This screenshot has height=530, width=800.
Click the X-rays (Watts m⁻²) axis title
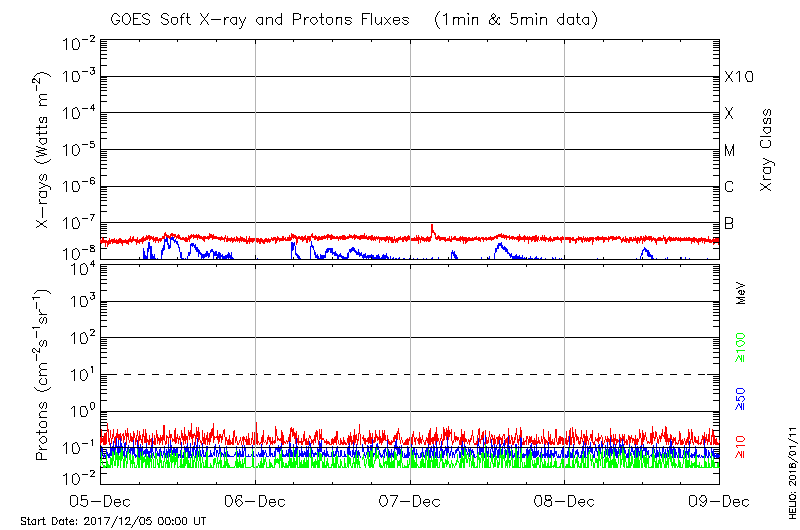point(44,150)
